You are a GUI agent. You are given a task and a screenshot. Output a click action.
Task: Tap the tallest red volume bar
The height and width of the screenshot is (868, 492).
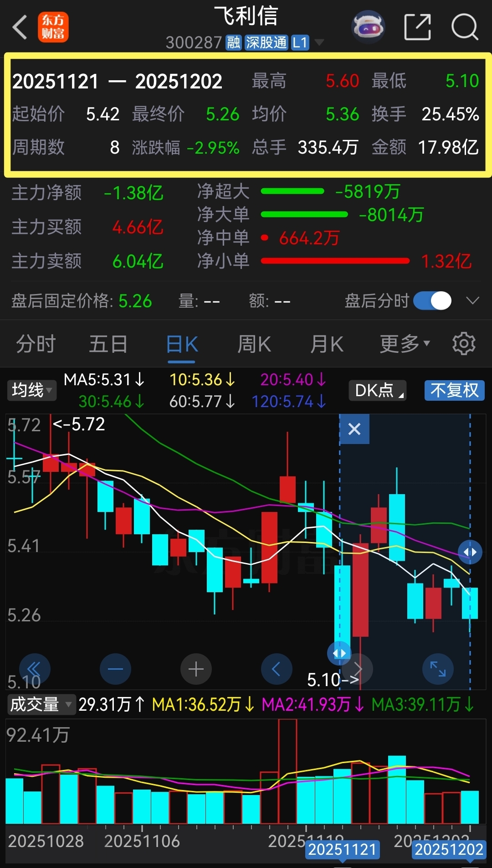point(287,771)
